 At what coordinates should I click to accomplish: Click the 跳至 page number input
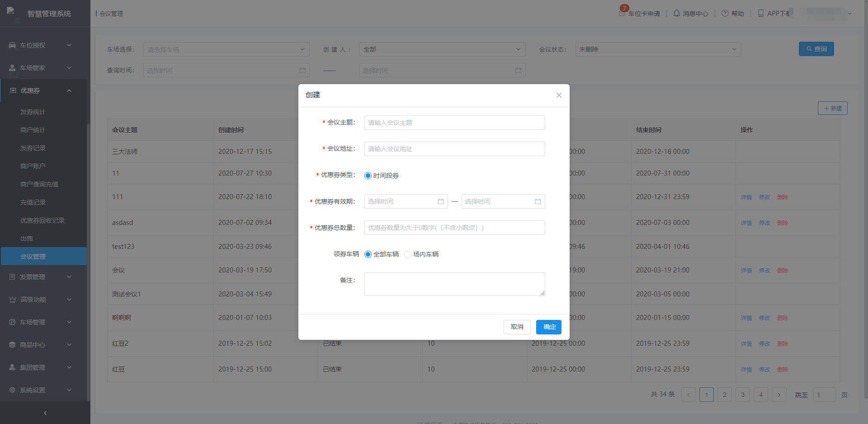coord(824,395)
